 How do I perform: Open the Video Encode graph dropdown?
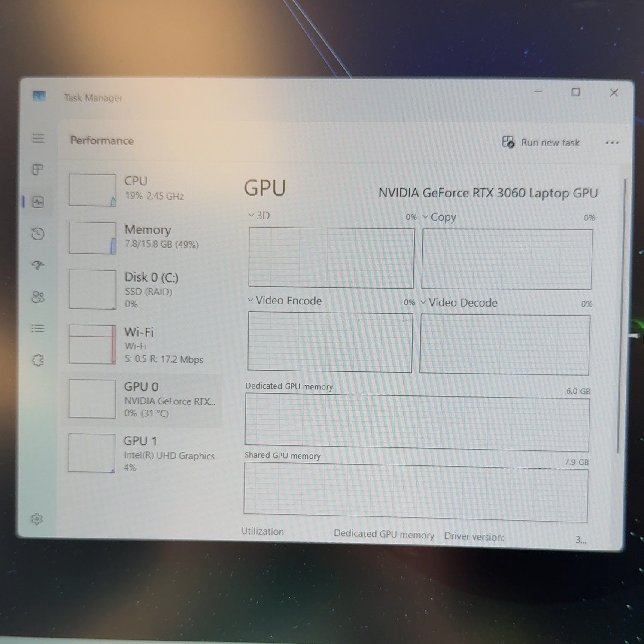[x=285, y=301]
